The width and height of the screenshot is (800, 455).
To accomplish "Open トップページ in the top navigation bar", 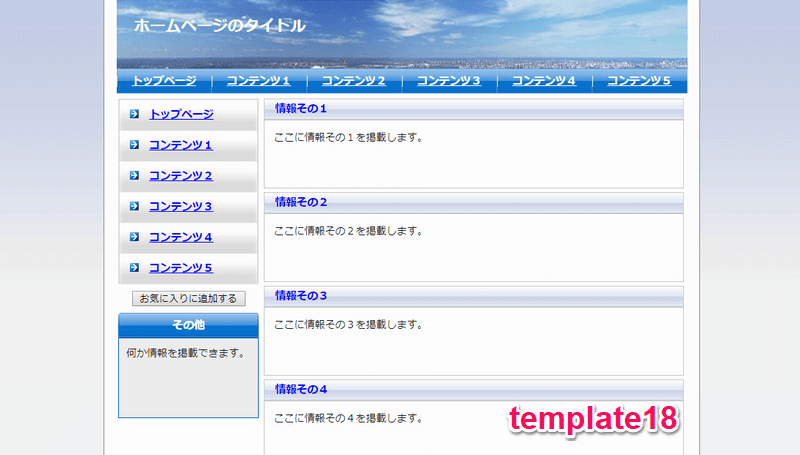I will [x=164, y=81].
